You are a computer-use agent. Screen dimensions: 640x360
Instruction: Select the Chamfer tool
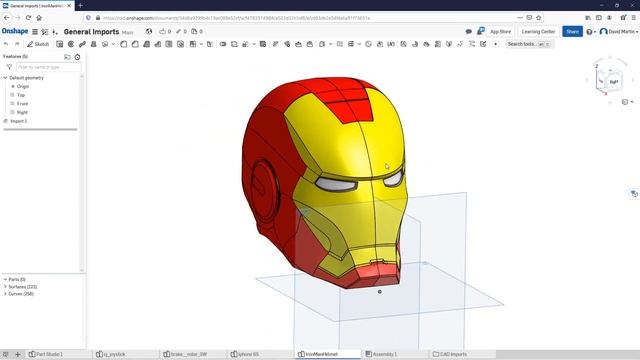pos(135,44)
